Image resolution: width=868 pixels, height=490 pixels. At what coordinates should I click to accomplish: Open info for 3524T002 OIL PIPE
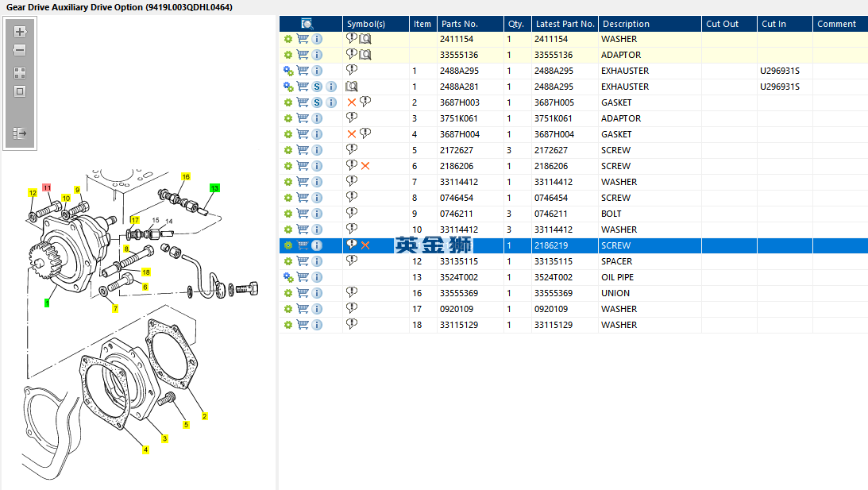click(x=317, y=277)
